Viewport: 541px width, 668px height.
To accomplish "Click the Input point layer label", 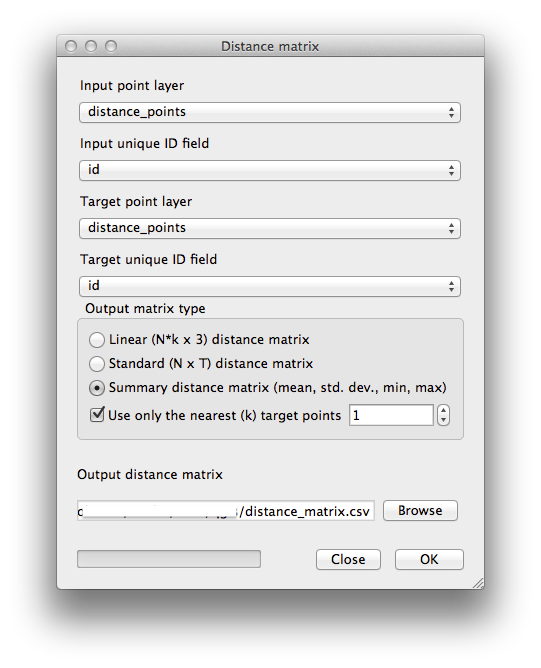I will pyautogui.click(x=132, y=86).
